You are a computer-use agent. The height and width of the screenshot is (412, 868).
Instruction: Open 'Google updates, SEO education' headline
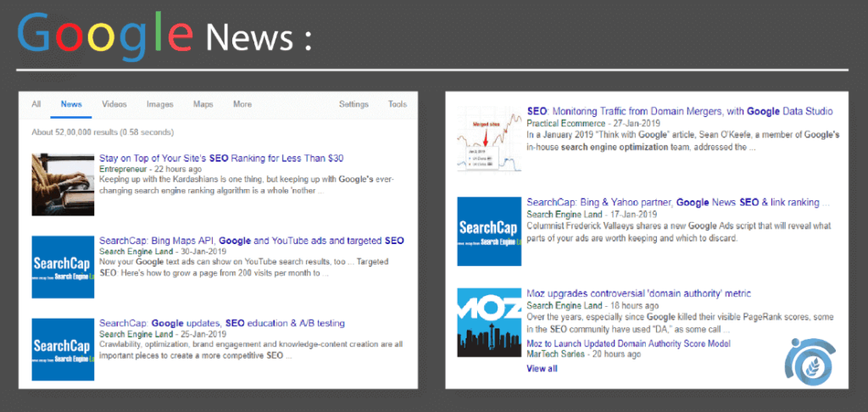click(x=221, y=323)
